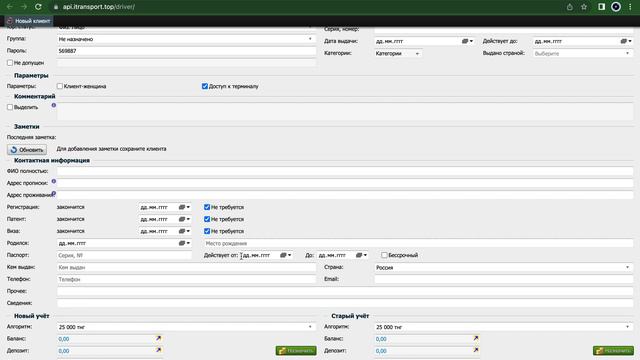Reload the page with browser refresh icon
This screenshot has height=360, width=640.
coord(38,7)
